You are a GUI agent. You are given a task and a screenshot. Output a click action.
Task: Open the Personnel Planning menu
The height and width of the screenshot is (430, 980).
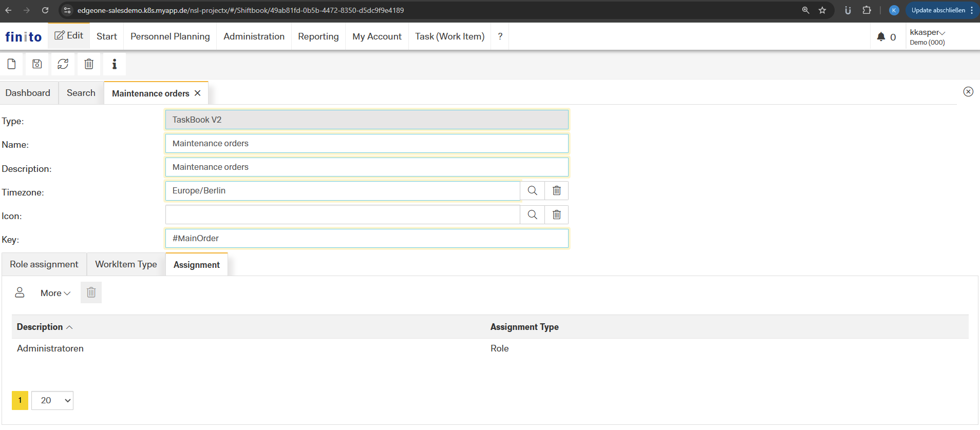(x=170, y=36)
